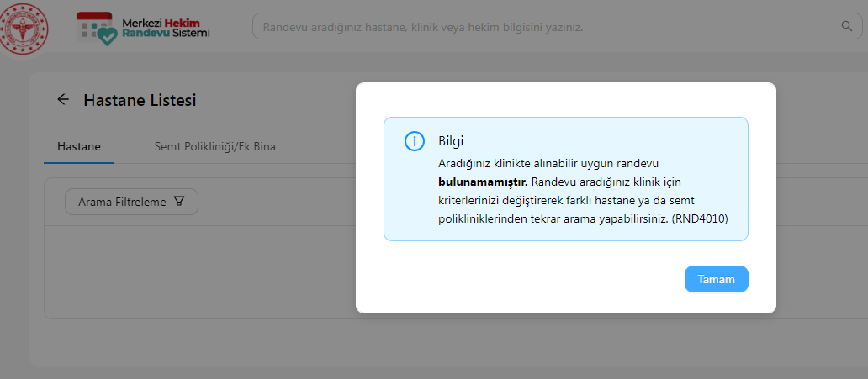
Task: Focus the hospital, clinic, or doctor search field
Action: tap(547, 27)
